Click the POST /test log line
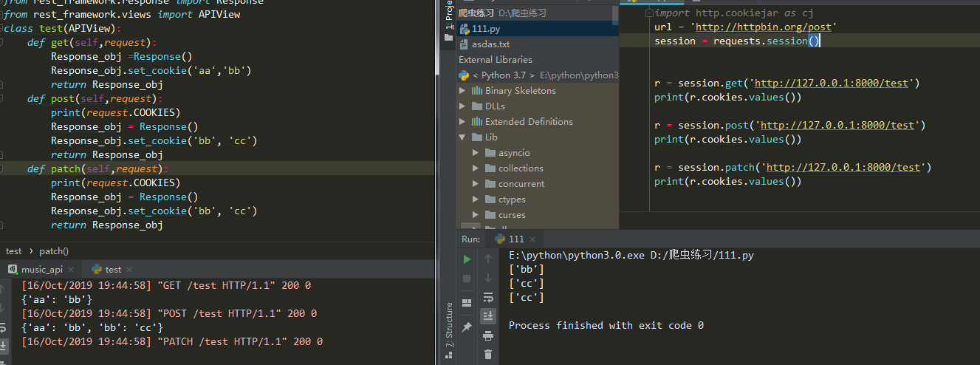Viewport: 980px width, 365px height. (169, 314)
